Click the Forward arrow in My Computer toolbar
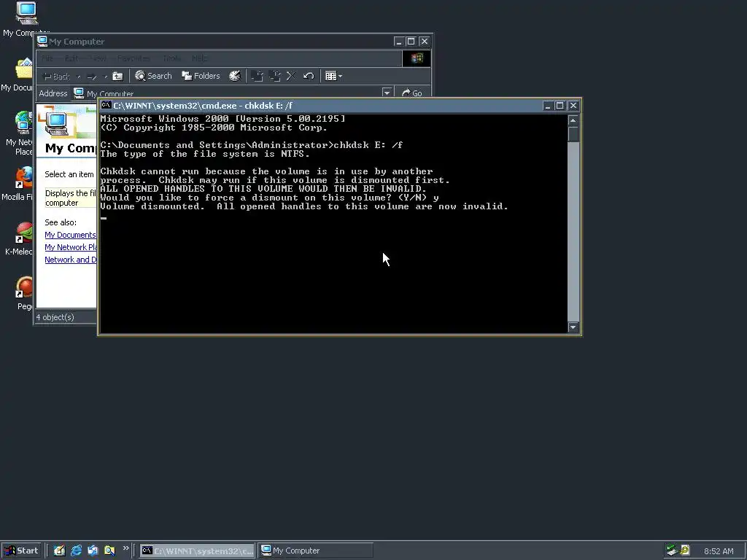747x560 pixels. pos(93,76)
